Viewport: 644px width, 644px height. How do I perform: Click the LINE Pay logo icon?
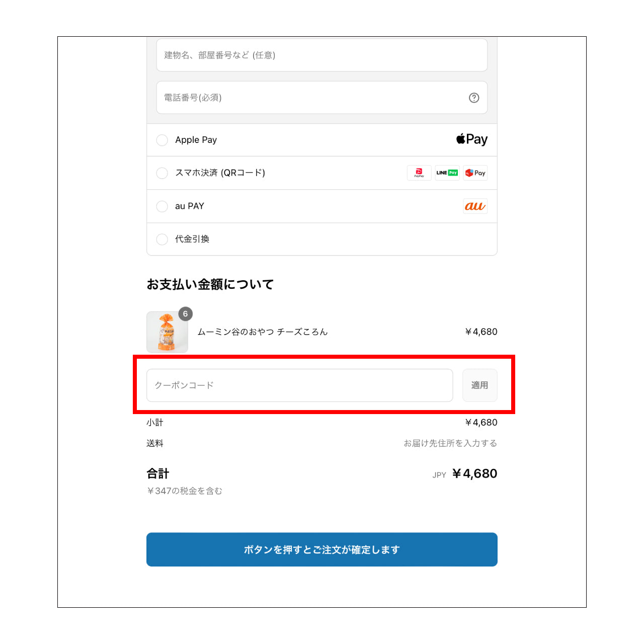[x=447, y=173]
